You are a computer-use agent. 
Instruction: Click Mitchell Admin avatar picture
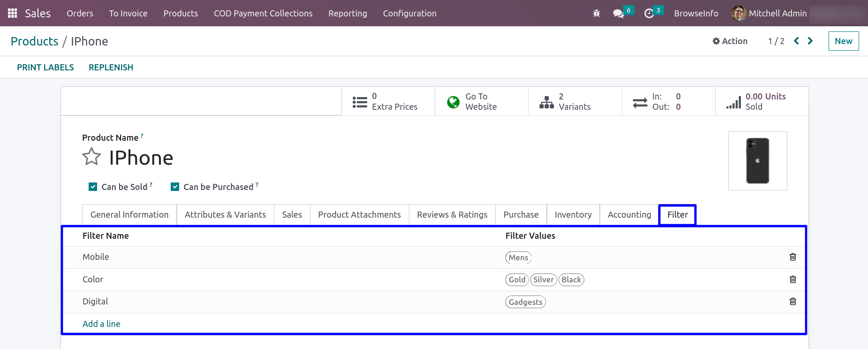[x=739, y=13]
